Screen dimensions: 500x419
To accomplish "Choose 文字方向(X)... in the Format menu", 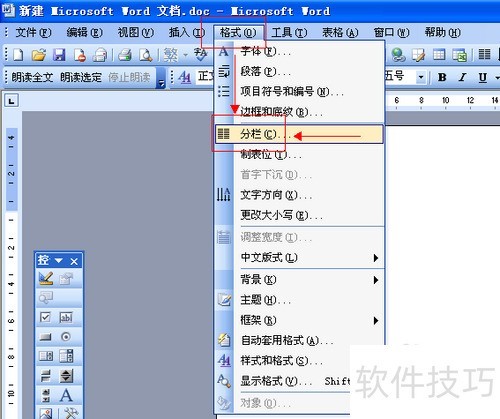I will point(299,195).
